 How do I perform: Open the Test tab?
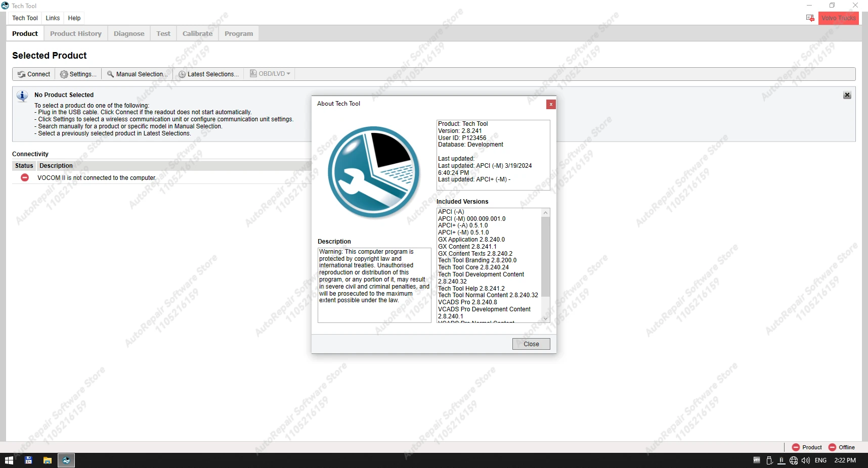click(x=163, y=34)
